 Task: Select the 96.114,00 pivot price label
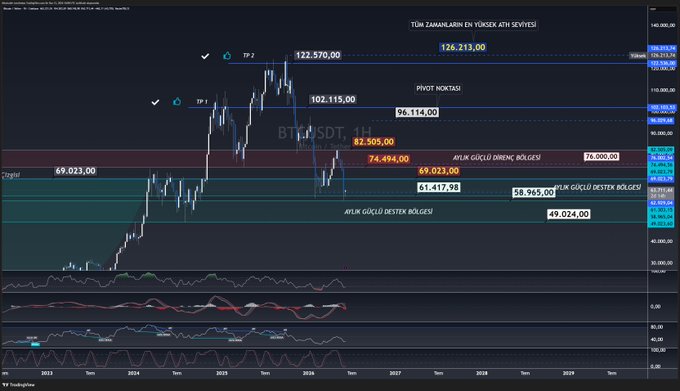(x=417, y=112)
